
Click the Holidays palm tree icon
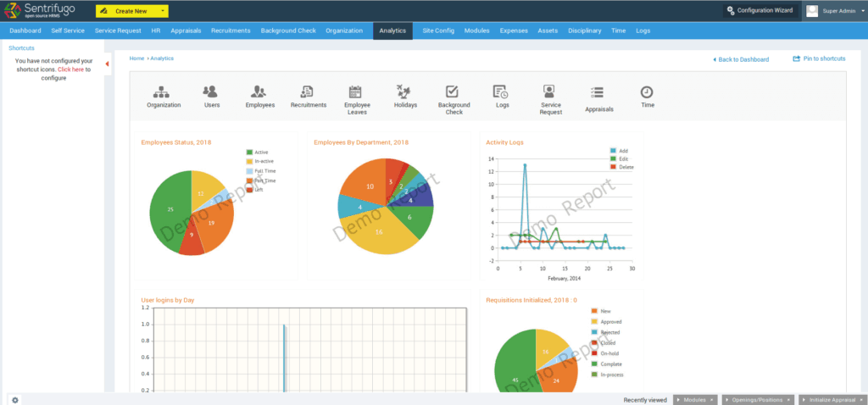tap(405, 92)
